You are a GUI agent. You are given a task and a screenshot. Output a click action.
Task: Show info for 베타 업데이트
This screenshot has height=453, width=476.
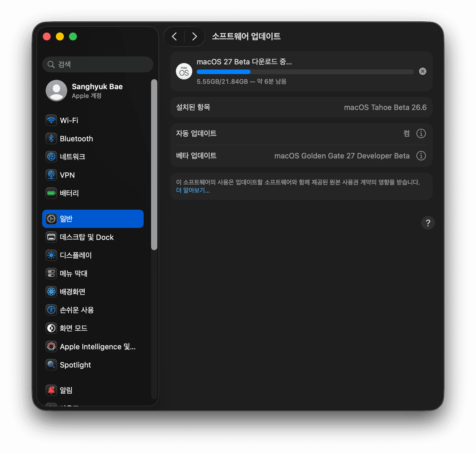click(421, 156)
